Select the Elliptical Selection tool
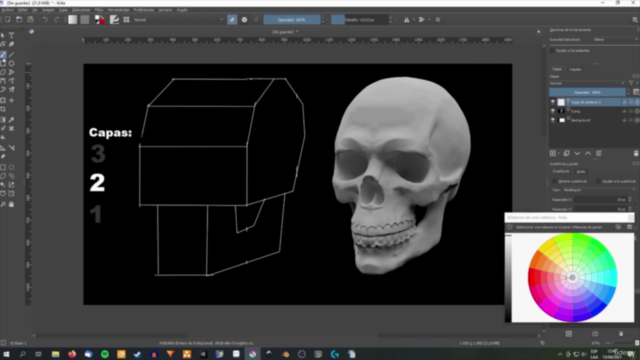640x360 pixels. (11, 167)
